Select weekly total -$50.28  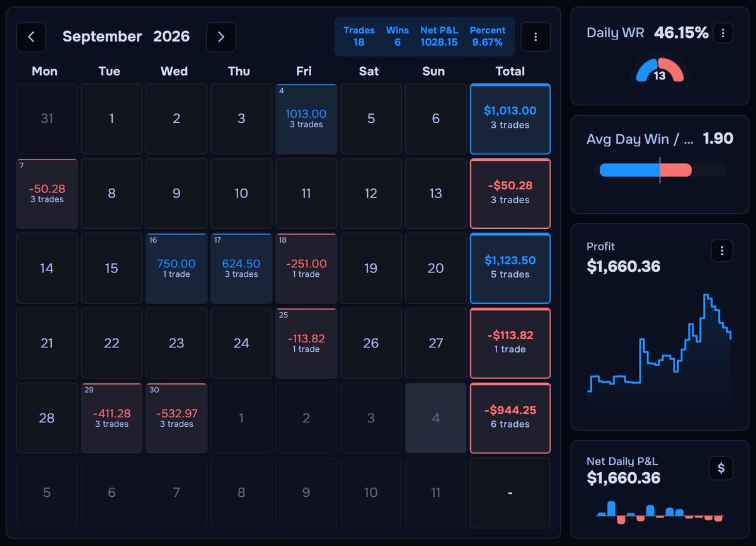(510, 194)
